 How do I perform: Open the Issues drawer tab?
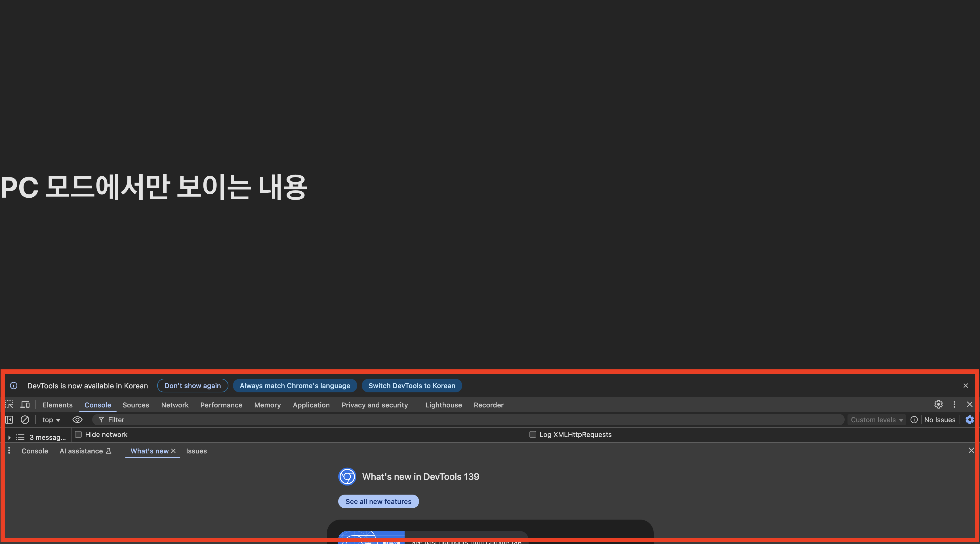pos(196,451)
